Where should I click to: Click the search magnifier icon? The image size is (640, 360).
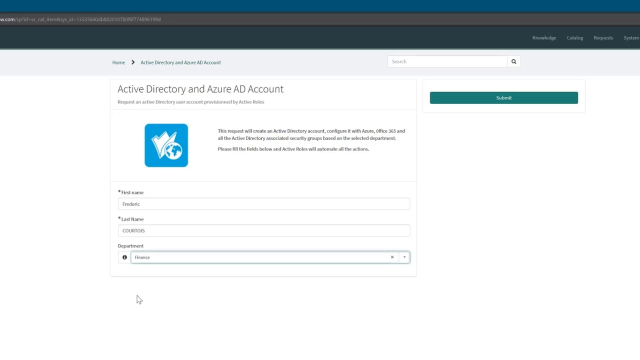[x=513, y=62]
